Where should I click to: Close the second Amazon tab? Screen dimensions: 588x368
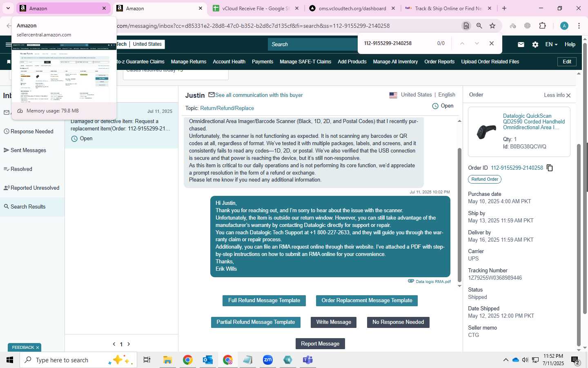[x=200, y=8]
